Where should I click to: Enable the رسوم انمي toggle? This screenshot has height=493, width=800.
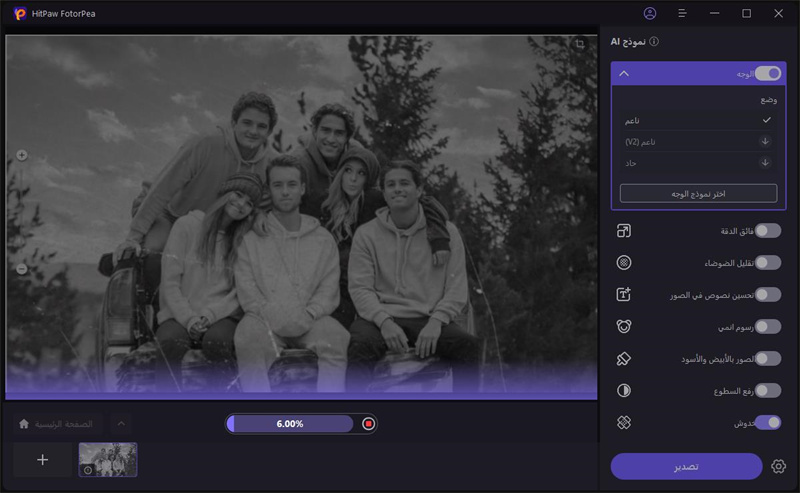tap(768, 327)
